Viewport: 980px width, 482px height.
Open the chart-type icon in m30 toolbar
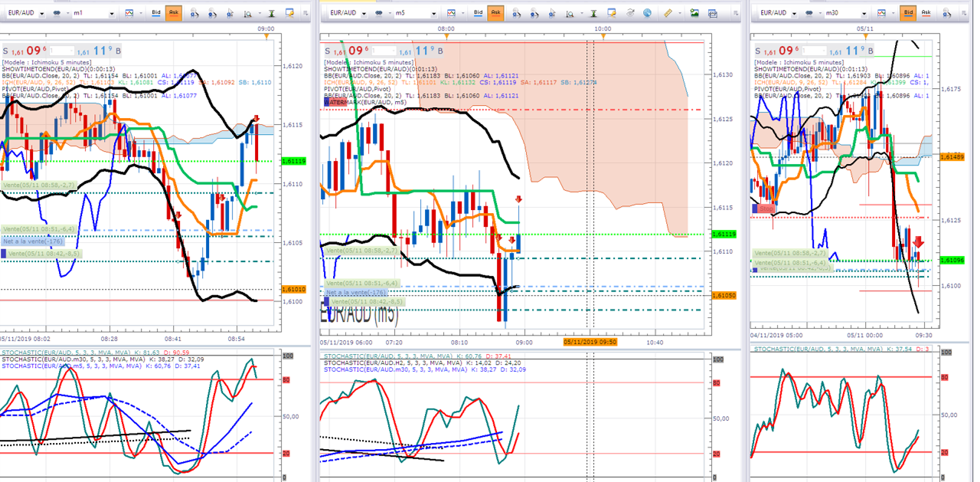[881, 13]
